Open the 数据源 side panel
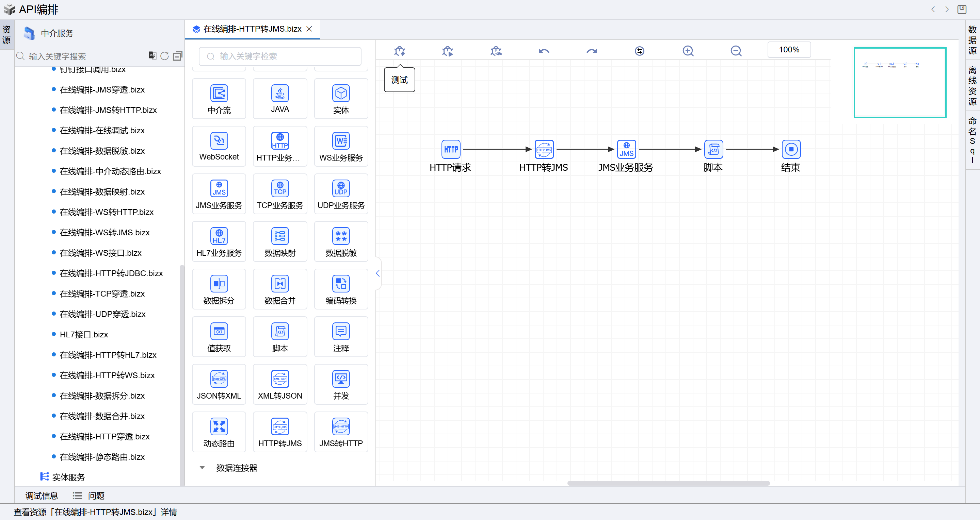 [972, 40]
